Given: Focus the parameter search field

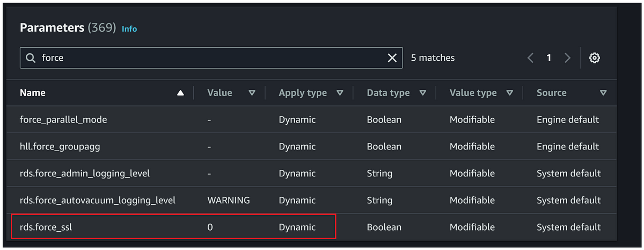Looking at the screenshot, I should [x=211, y=58].
